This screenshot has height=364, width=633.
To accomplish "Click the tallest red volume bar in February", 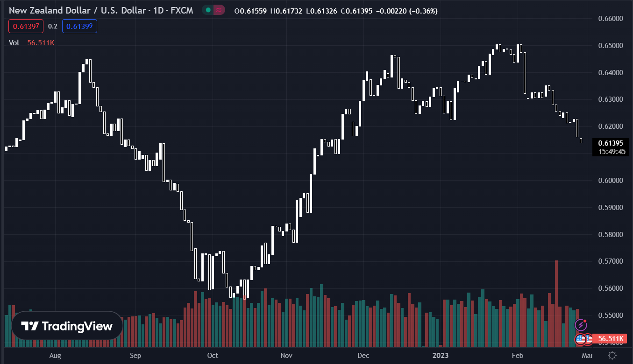I will tap(556, 303).
